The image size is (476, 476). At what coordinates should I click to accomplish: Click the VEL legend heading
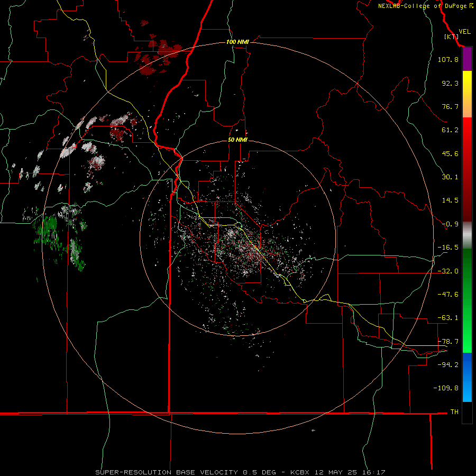pos(464,32)
